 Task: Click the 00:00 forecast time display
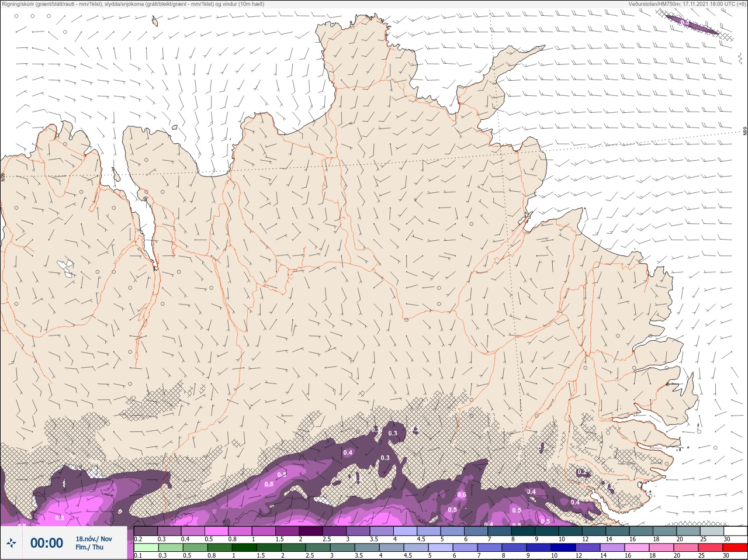(47, 543)
